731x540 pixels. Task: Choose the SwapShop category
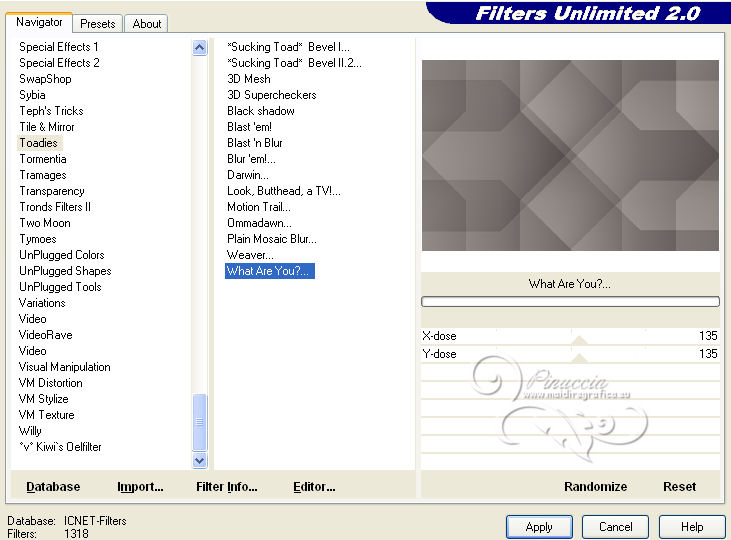pyautogui.click(x=45, y=79)
